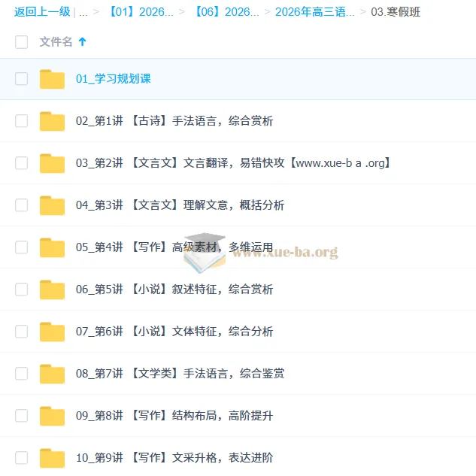Open the 01_学习规划课 folder icon
Image resolution: width=476 pixels, height=476 pixels.
click(52, 79)
